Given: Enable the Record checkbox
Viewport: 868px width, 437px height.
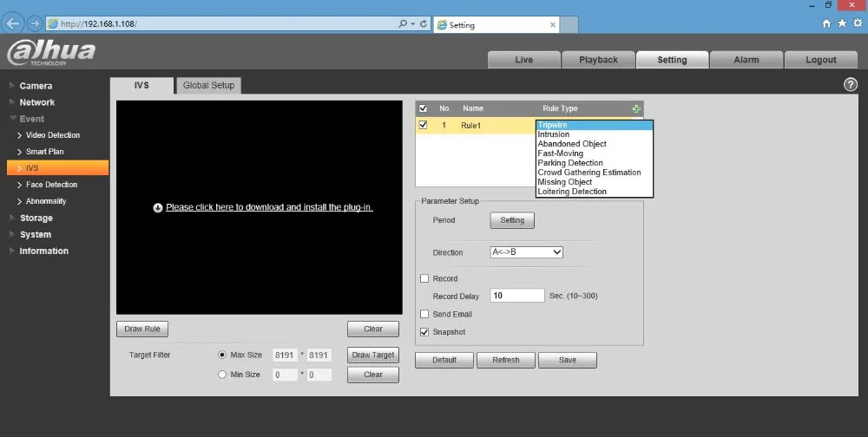Looking at the screenshot, I should click(x=424, y=278).
